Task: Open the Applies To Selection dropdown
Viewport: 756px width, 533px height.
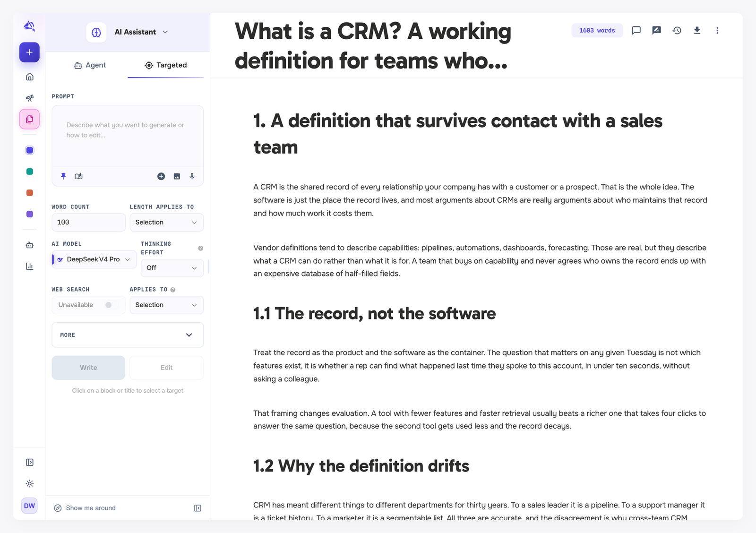Action: (x=166, y=305)
